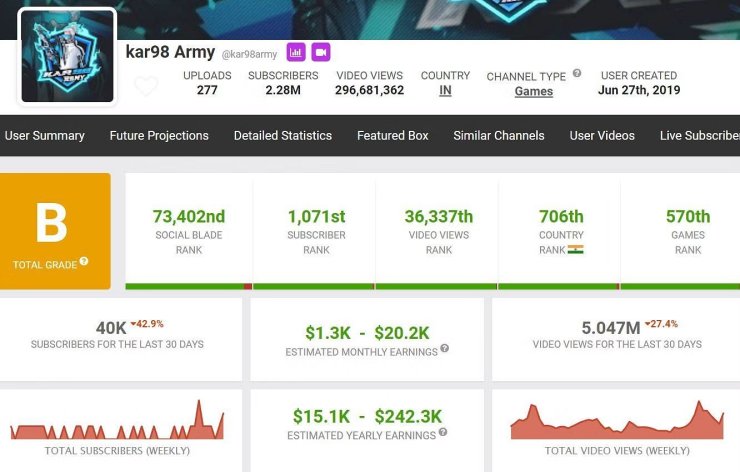The width and height of the screenshot is (740, 472).
Task: Click the country rank progress bar
Action: click(559, 287)
